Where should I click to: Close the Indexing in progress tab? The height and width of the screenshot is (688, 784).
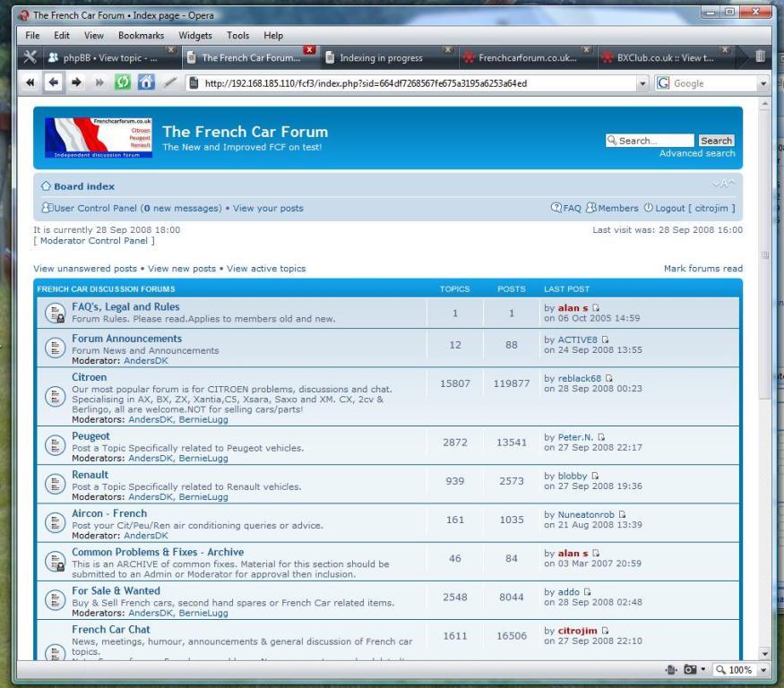coord(448,49)
